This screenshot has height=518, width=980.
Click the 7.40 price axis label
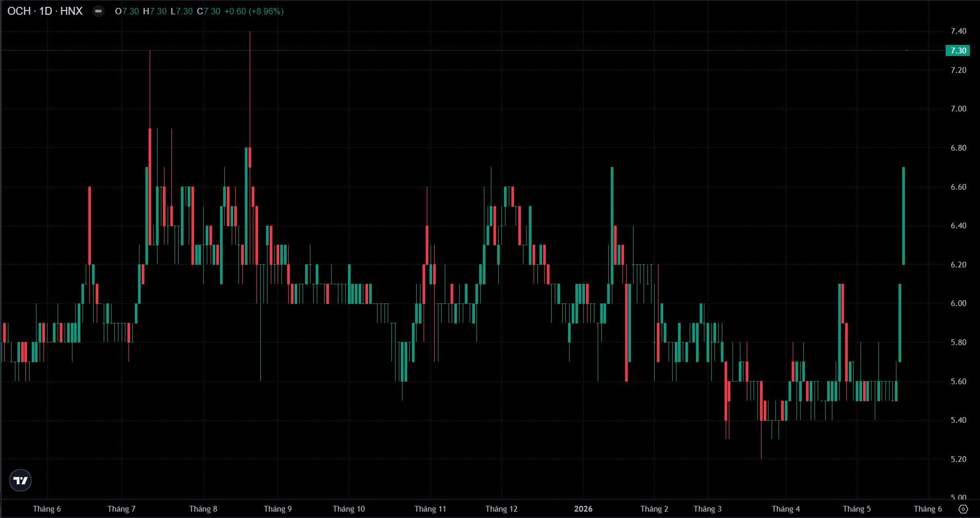(x=958, y=31)
